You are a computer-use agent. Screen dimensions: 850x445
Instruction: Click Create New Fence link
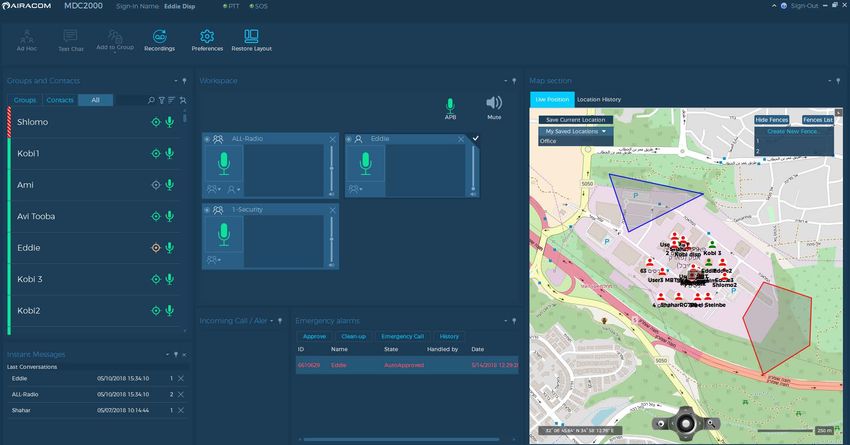tap(794, 132)
